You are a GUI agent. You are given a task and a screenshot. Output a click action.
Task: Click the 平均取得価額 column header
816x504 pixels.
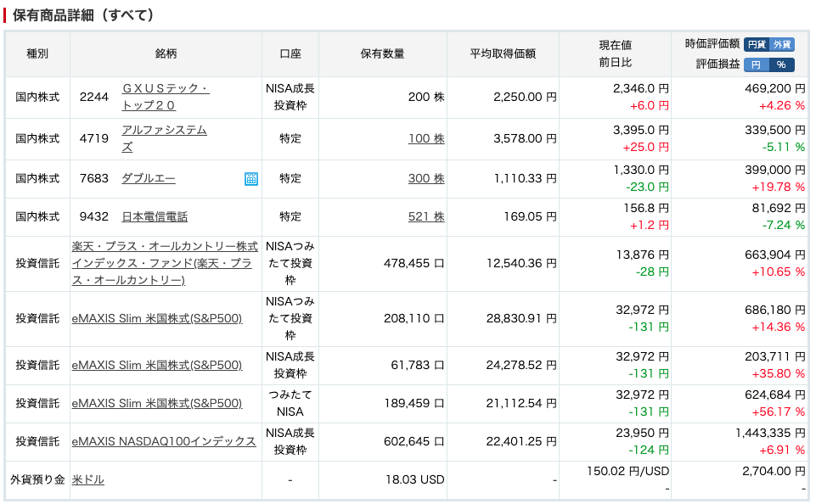[x=503, y=53]
